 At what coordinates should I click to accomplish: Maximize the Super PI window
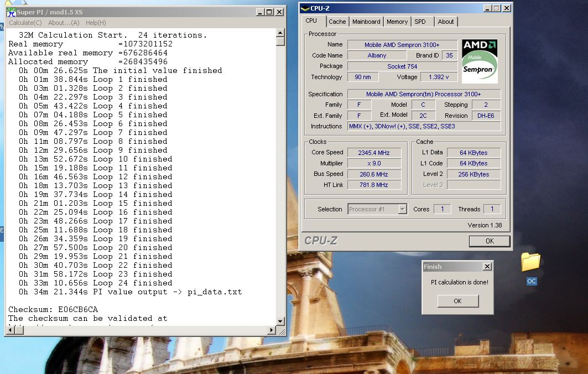tap(269, 12)
